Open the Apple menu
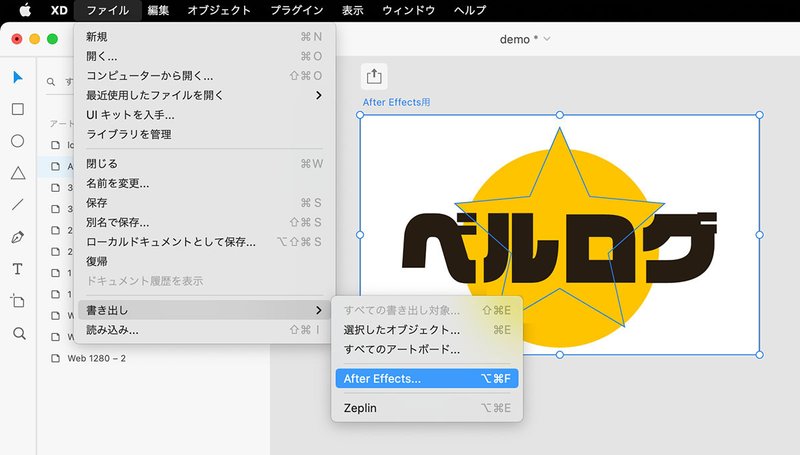The width and height of the screenshot is (800, 455). [x=25, y=10]
